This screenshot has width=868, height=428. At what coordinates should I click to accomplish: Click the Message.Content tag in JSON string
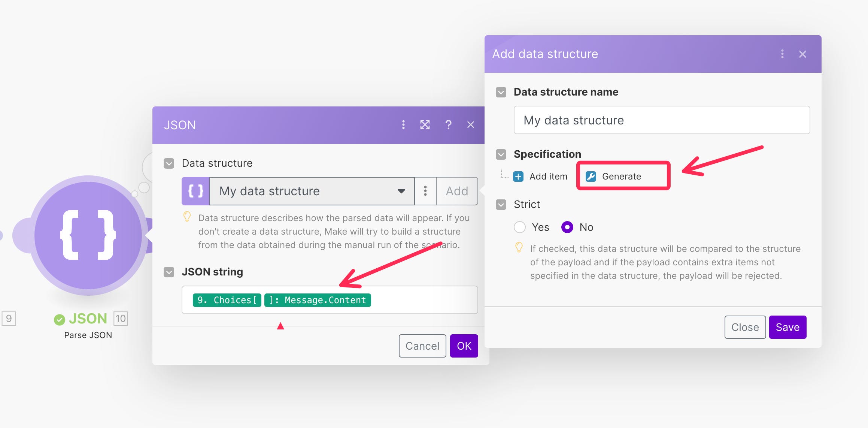coord(318,300)
